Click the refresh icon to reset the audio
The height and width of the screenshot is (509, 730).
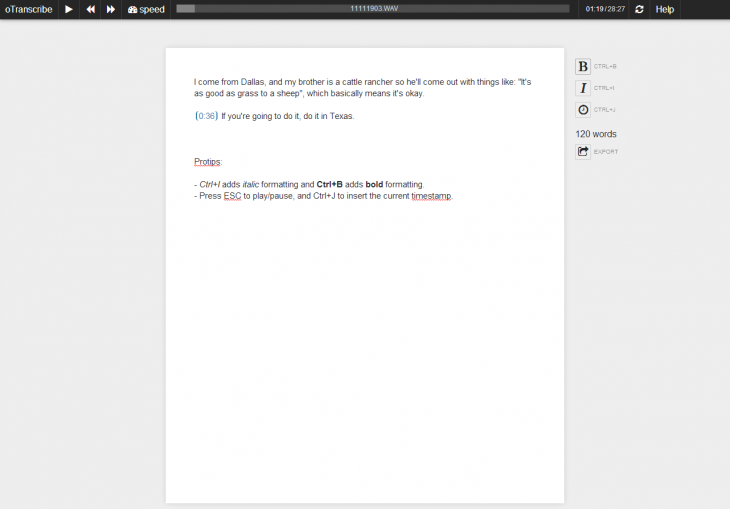click(639, 9)
